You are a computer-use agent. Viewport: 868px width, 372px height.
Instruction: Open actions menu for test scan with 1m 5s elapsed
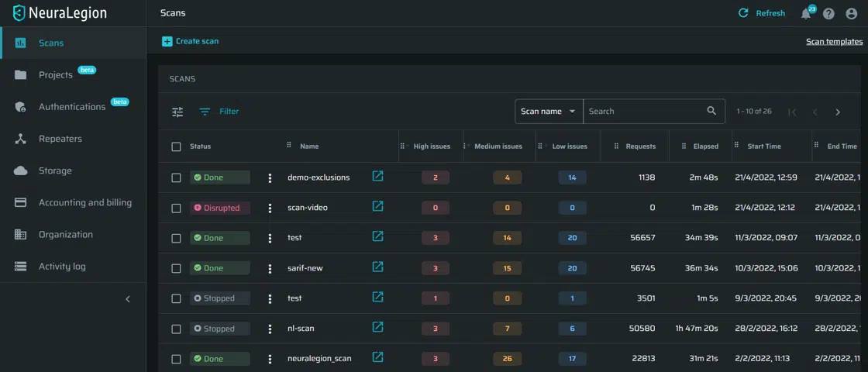270,298
